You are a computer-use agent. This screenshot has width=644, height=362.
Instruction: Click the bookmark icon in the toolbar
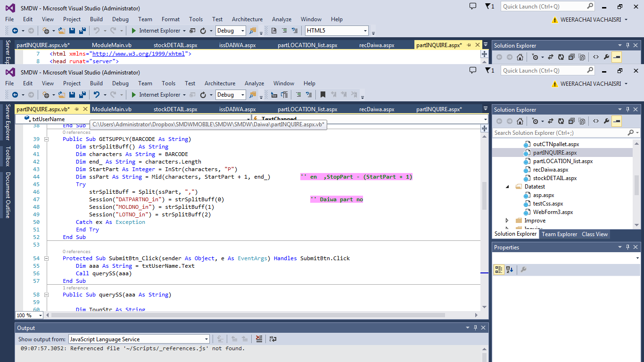pyautogui.click(x=323, y=95)
